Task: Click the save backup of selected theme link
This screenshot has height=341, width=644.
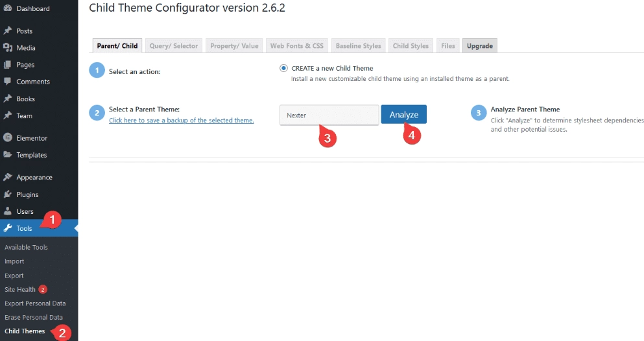Action: pos(182,120)
